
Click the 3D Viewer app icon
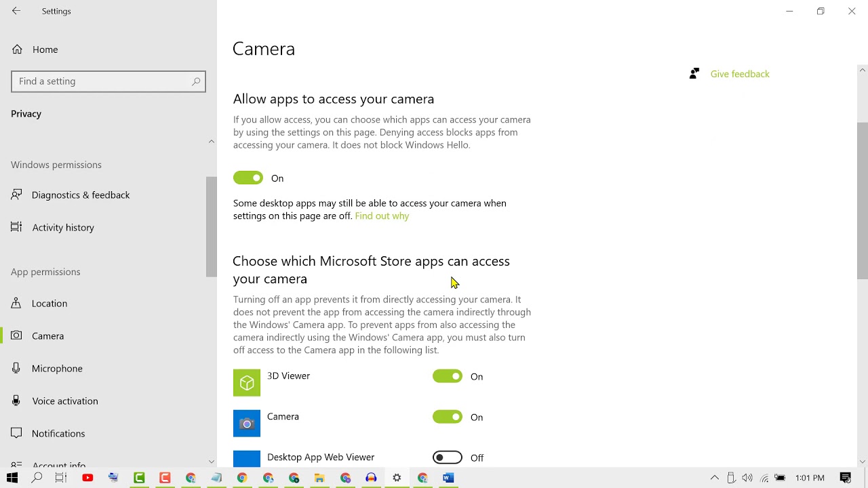pos(247,383)
